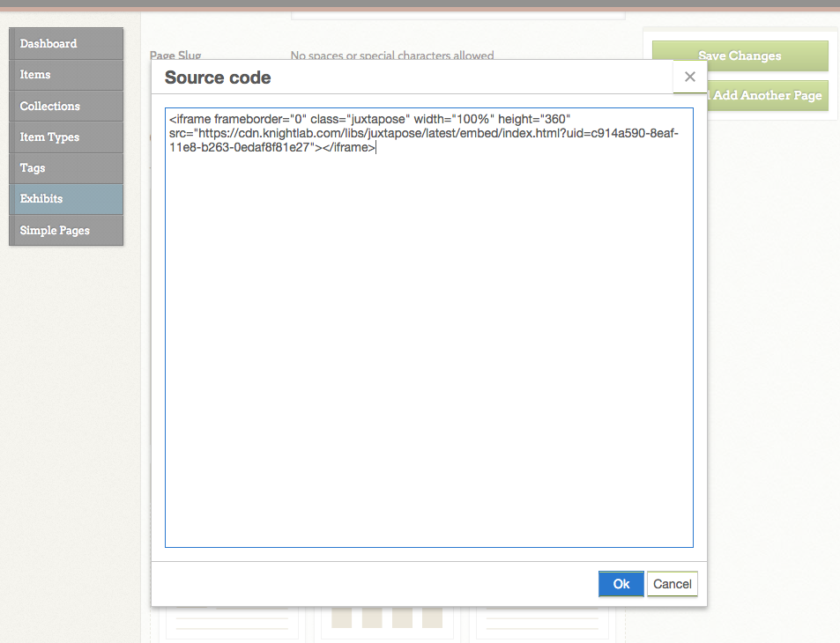Viewport: 840px width, 643px height.
Task: Click the Add Another Page button
Action: pos(767,95)
